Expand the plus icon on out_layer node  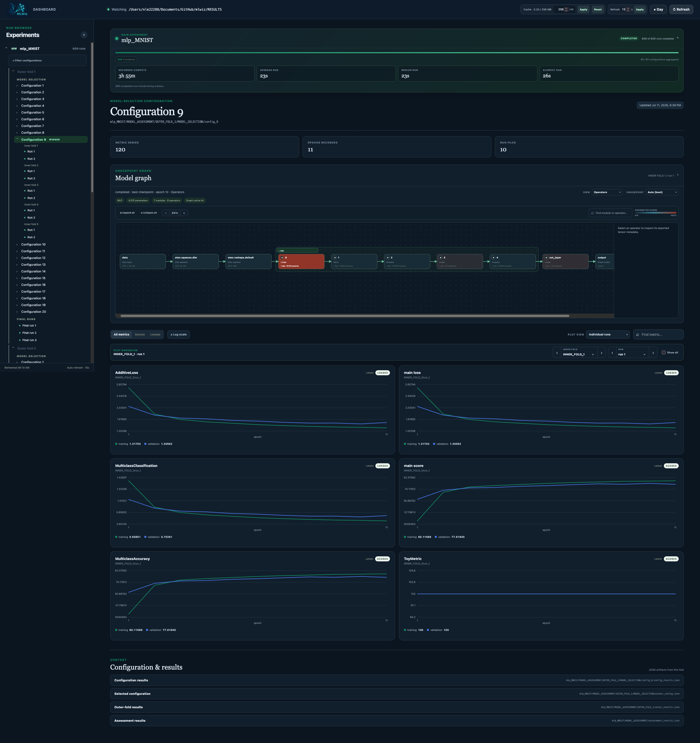546,258
